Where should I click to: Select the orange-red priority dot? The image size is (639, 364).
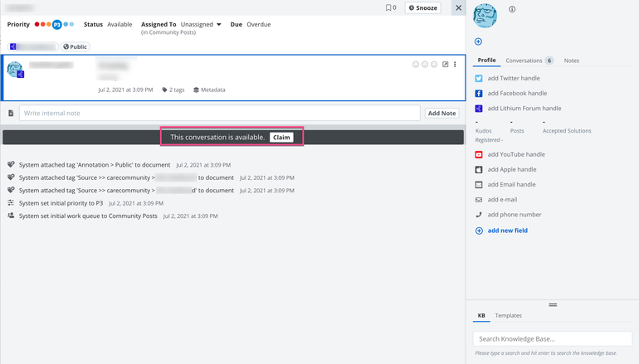tap(43, 24)
